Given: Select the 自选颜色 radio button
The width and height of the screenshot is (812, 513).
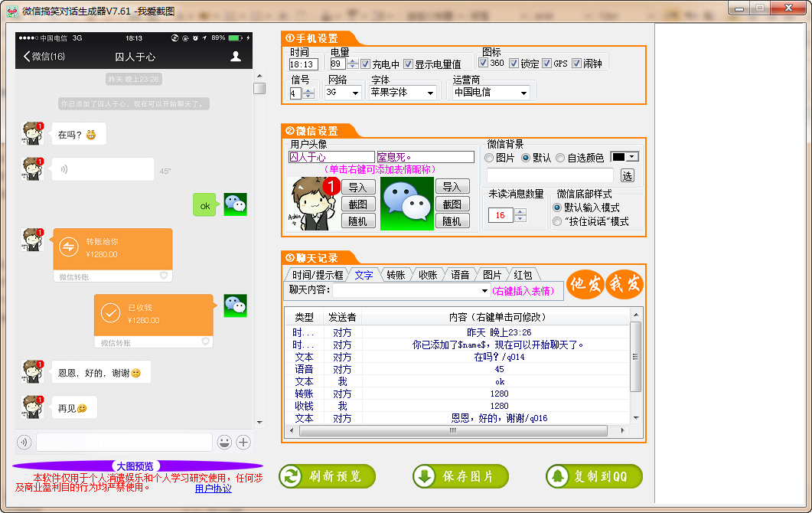Looking at the screenshot, I should click(560, 158).
